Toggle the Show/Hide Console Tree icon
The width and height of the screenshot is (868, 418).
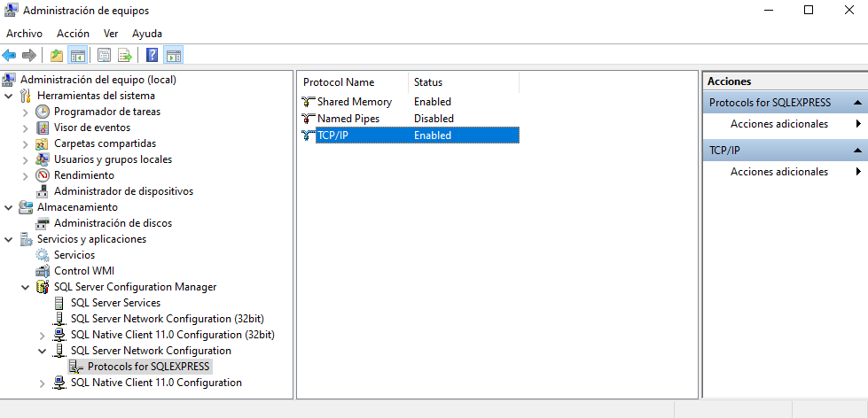(77, 55)
